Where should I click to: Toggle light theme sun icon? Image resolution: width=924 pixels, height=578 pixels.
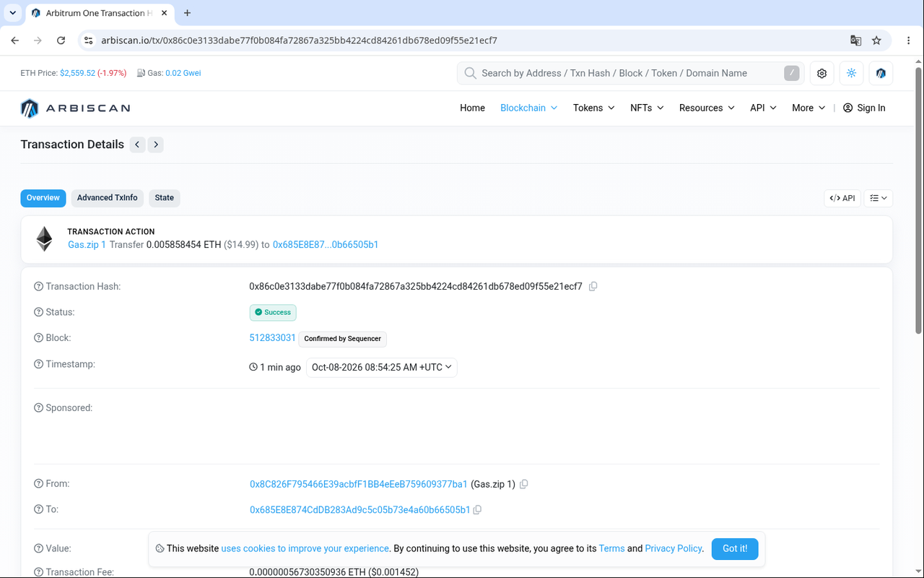(851, 73)
